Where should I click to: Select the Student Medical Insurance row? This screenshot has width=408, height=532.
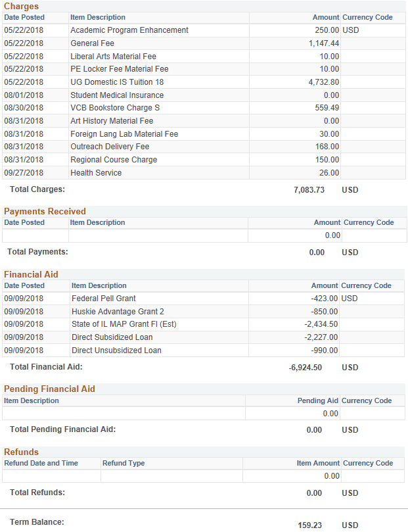tap(117, 95)
